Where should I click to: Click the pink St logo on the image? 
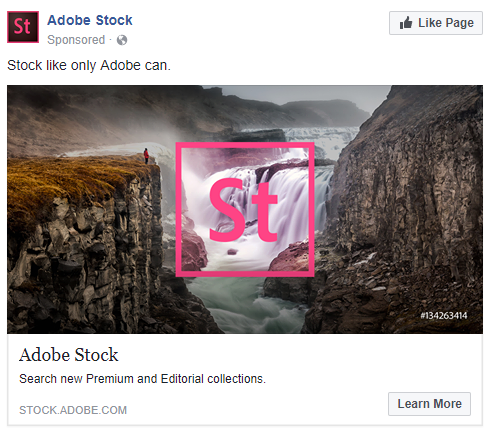pos(243,209)
